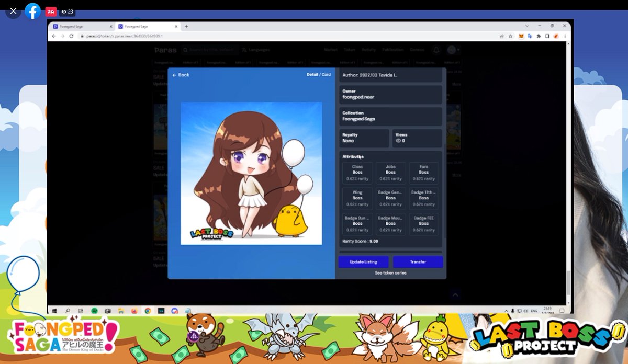Open Spotify from the taskbar
Viewport: 628px width, 364px height.
point(94,311)
